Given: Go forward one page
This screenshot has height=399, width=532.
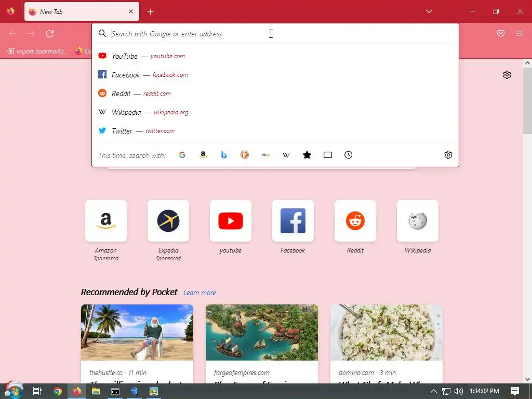Looking at the screenshot, I should [x=31, y=34].
